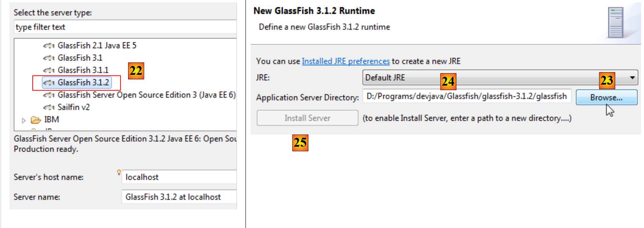
Task: Select GlassFish 3.1.2 server type
Action: click(x=83, y=83)
